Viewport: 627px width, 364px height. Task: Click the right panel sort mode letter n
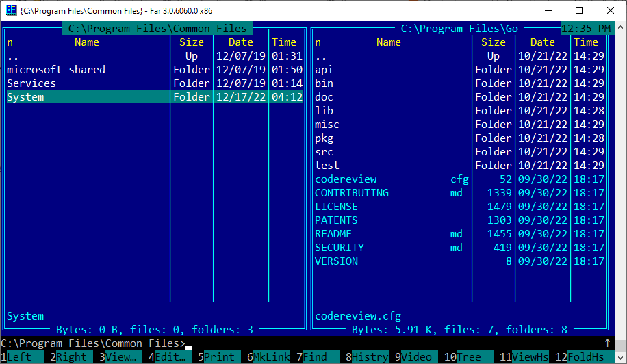[x=318, y=42]
